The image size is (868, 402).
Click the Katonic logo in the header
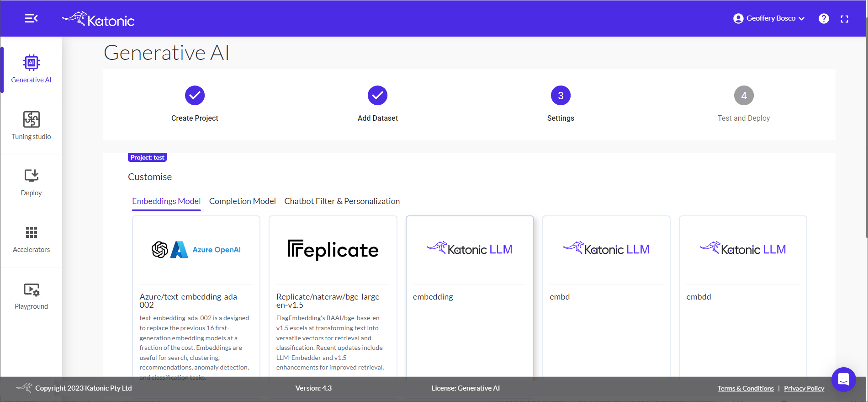point(98,19)
